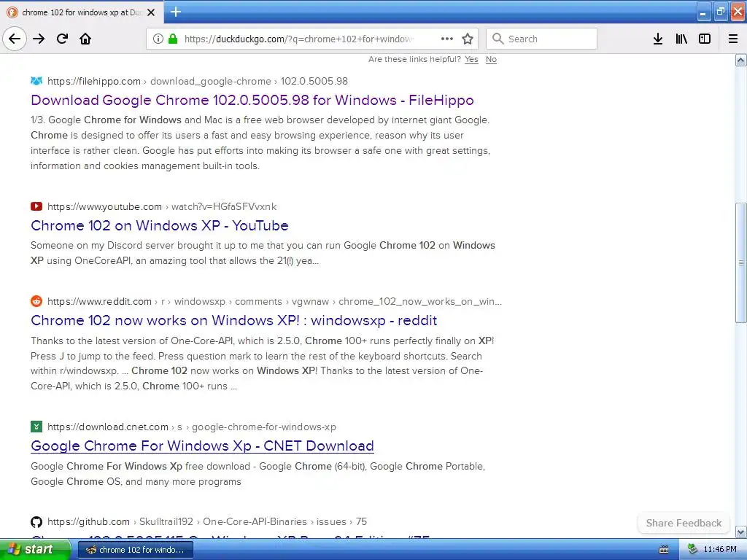Close the DuckDuckGo search tab
The width and height of the screenshot is (747, 560).
(151, 12)
